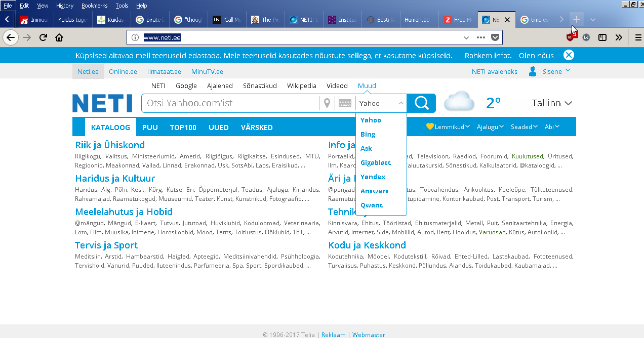The width and height of the screenshot is (644, 338).
Task: Open a new tab with plus button
Action: pos(576,19)
